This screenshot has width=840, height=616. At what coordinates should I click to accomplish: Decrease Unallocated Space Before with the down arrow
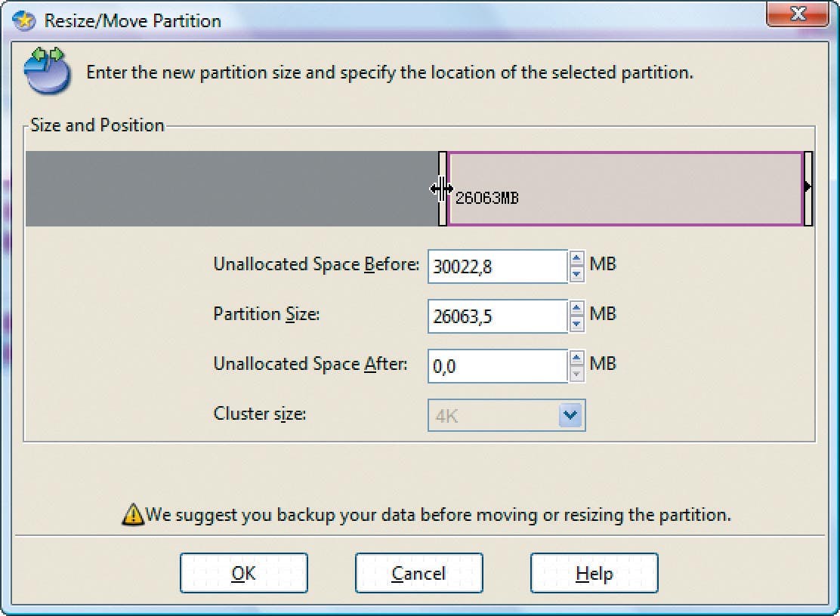click(x=577, y=274)
